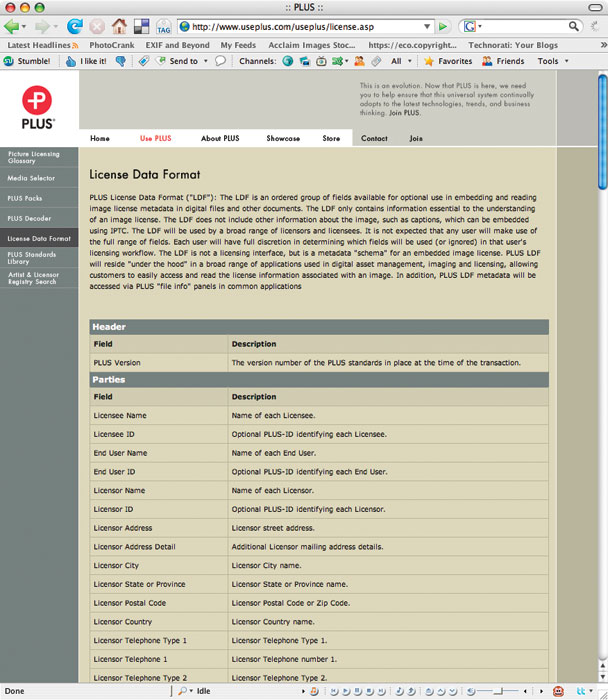608x700 pixels.
Task: Open the Contact navigation tab
Action: (x=374, y=138)
